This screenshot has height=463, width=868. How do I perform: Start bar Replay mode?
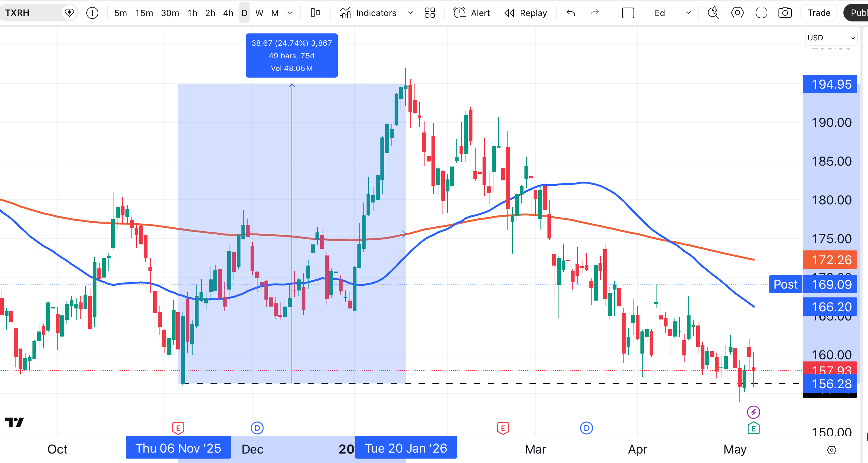[x=525, y=13]
